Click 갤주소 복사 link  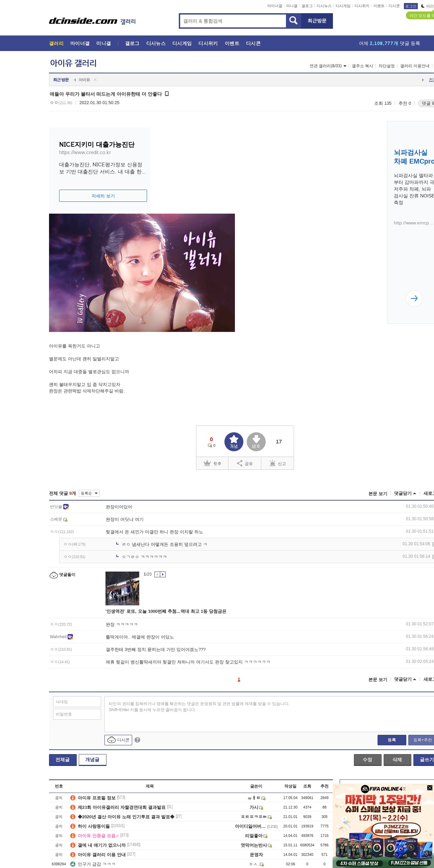(x=362, y=66)
